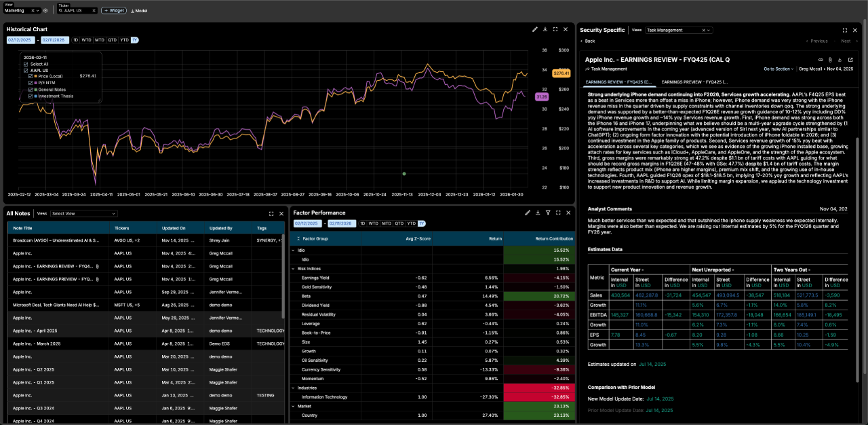The height and width of the screenshot is (425, 868).
Task: Select the Information Technology industry row
Action: click(432, 396)
